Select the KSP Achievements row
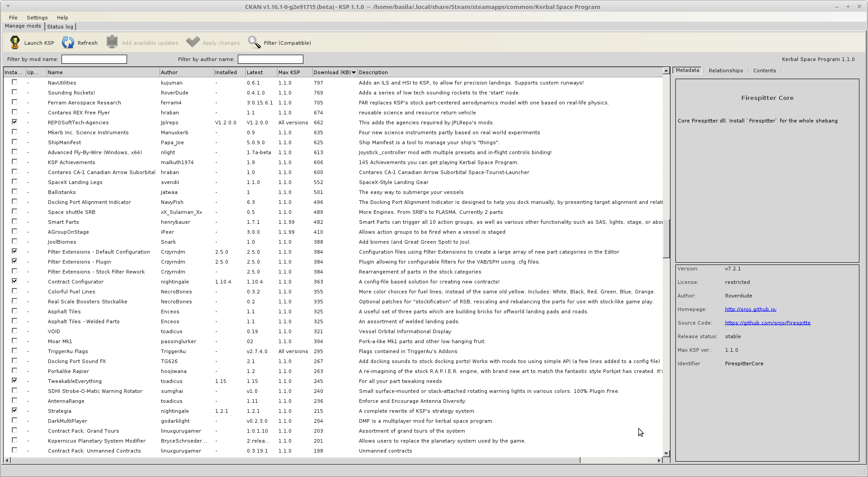 tap(333, 162)
